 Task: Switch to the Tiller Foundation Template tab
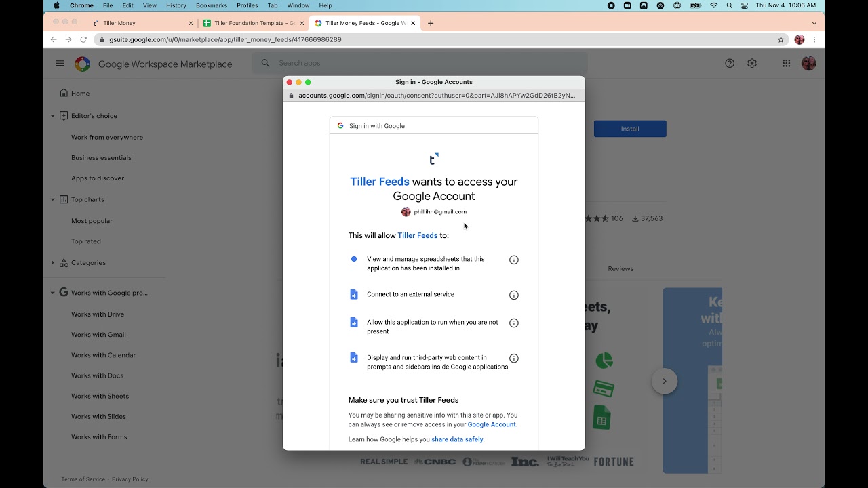pos(254,23)
